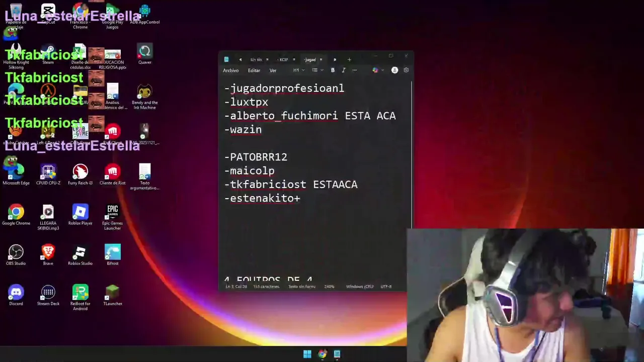Screen dimensions: 644x362
Task: Open the Ver menu in Notepad
Action: tap(273, 70)
